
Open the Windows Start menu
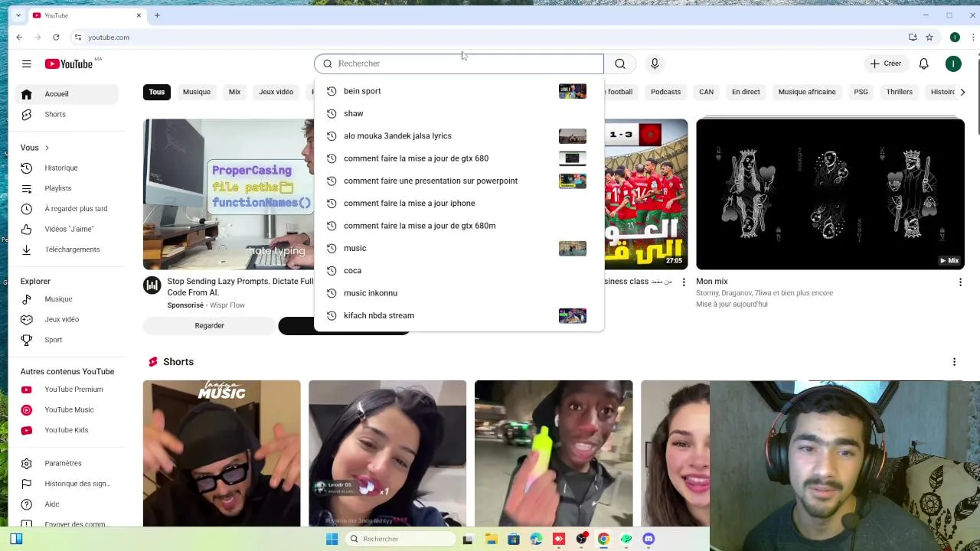click(x=332, y=539)
